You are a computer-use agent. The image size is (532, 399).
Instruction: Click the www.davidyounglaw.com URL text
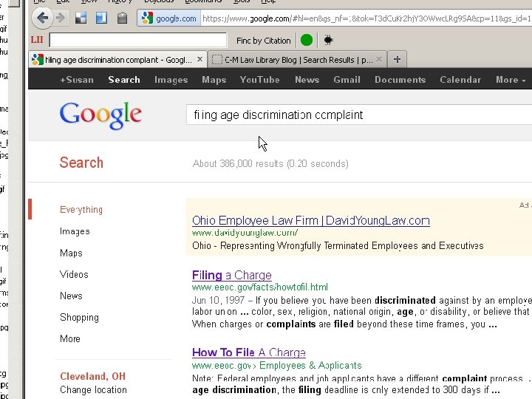point(245,233)
